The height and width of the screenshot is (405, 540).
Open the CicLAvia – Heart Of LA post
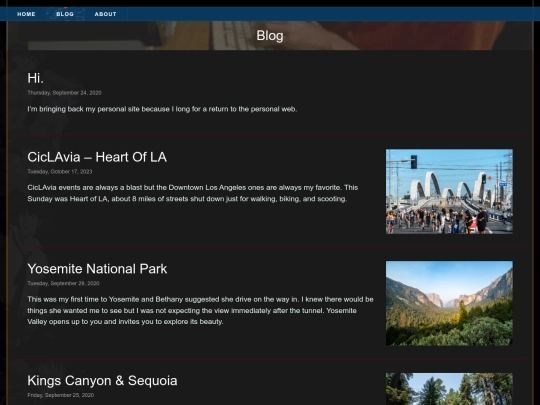click(x=97, y=157)
